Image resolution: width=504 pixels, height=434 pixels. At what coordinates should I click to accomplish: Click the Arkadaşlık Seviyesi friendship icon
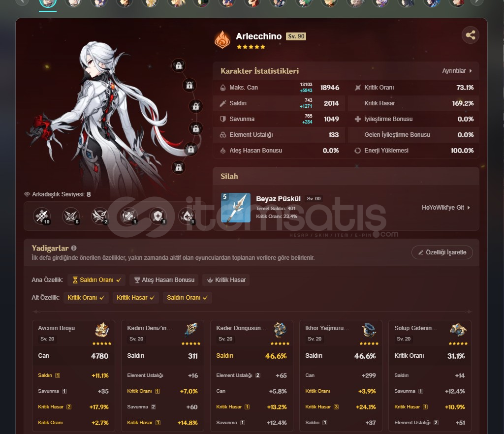tap(27, 194)
